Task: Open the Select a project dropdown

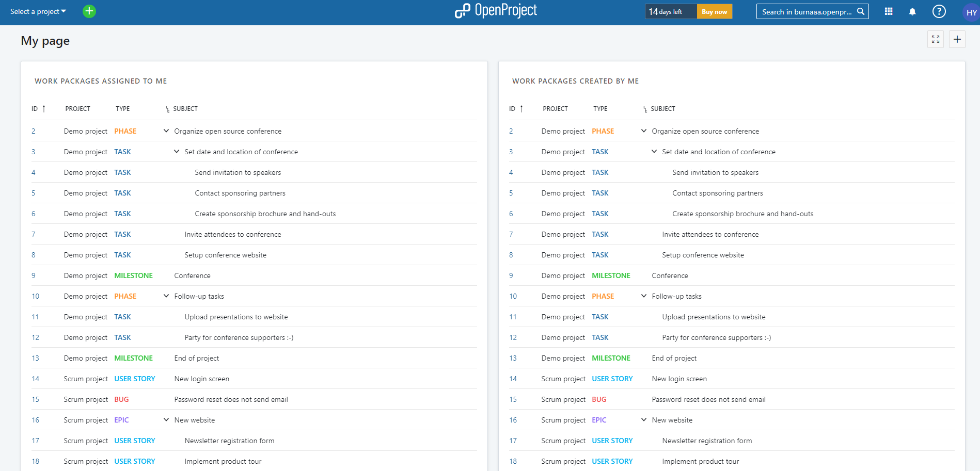Action: pos(38,11)
